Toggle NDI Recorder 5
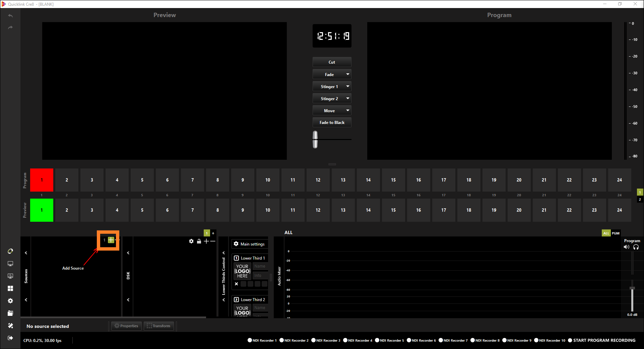The image size is (644, 349). (x=389, y=340)
